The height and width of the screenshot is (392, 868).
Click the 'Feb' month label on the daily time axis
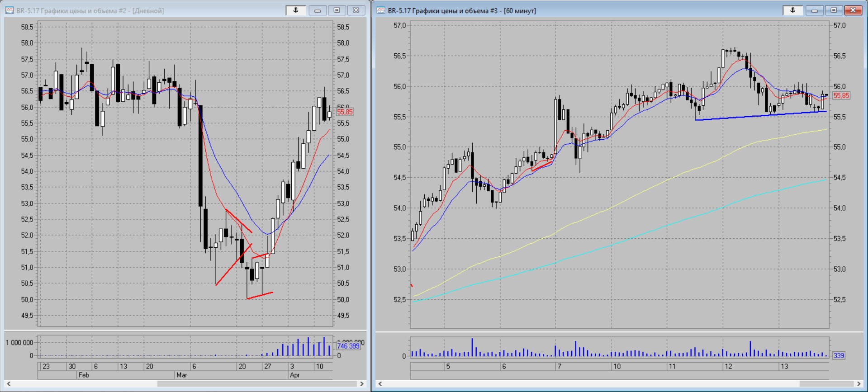click(x=84, y=375)
